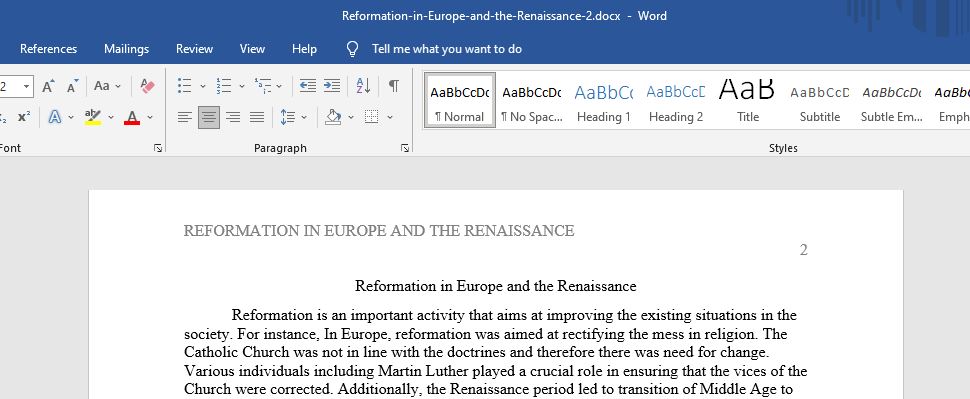Open Paragraph dialog box launcher
This screenshot has width=970, height=399.
tap(405, 148)
